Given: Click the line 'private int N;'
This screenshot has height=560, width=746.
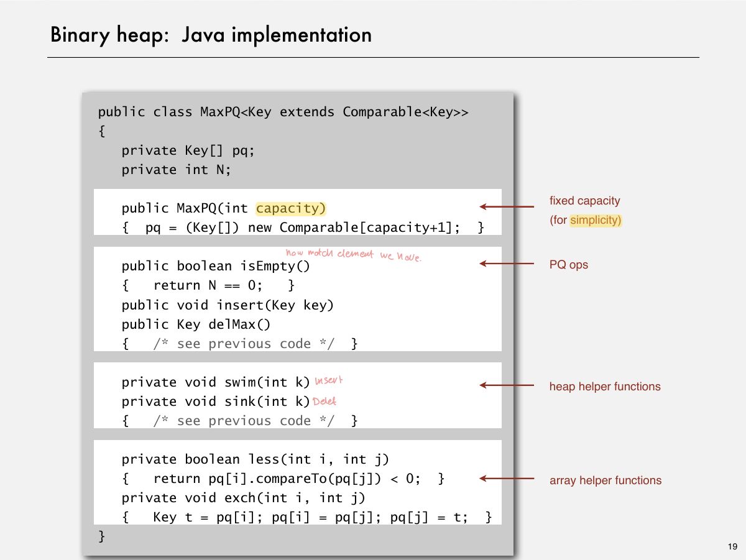Looking at the screenshot, I should 176,170.
